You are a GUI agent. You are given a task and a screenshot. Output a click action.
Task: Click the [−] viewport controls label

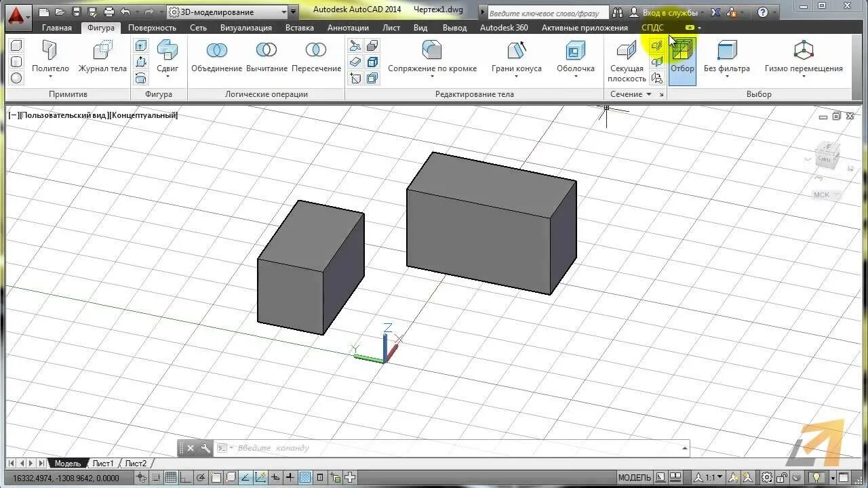coord(13,115)
